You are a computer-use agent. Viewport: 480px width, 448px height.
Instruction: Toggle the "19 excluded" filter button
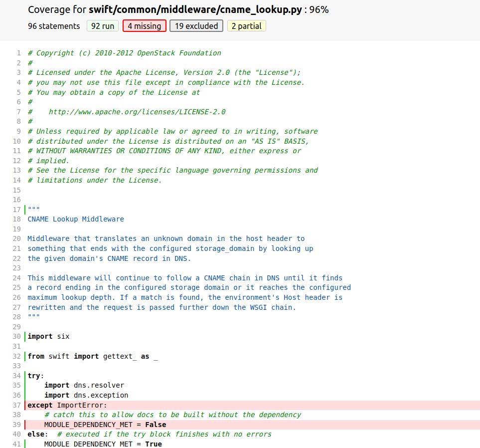196,26
